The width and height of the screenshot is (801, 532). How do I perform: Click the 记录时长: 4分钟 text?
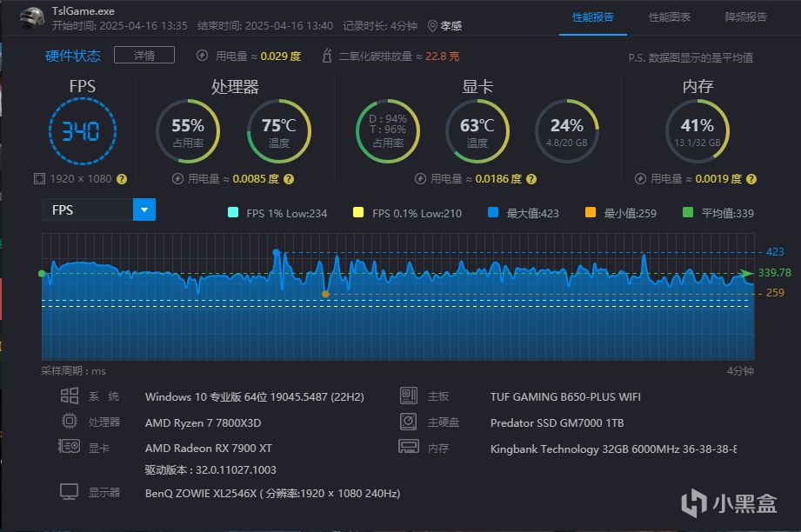click(x=380, y=26)
